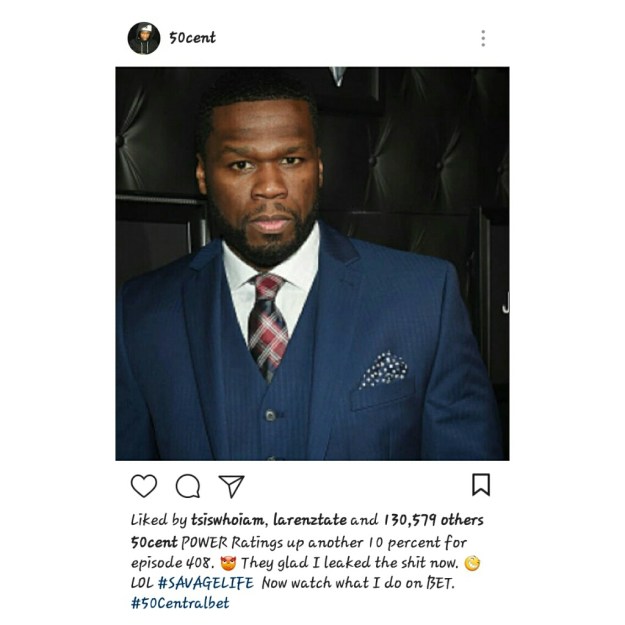View tsiswhoiam's profile from the likes line
Viewport: 625px width, 625px height.
click(x=227, y=520)
